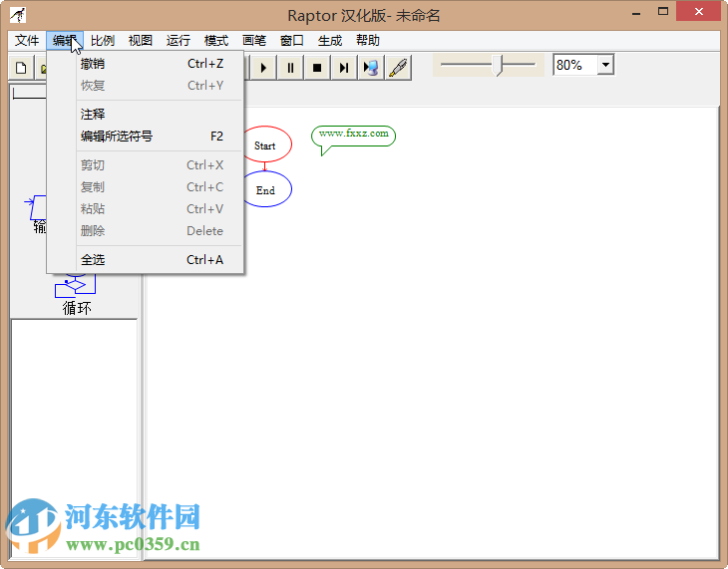Open the 生成 menu
The image size is (728, 569).
[330, 41]
